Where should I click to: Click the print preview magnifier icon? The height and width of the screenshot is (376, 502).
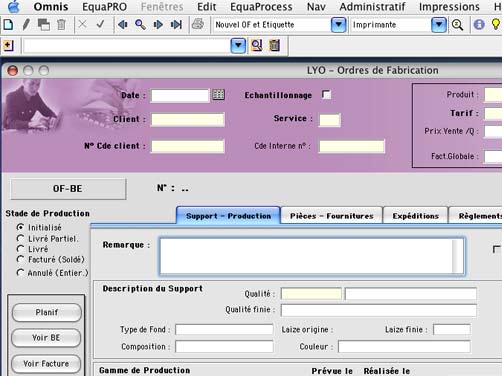point(457,25)
